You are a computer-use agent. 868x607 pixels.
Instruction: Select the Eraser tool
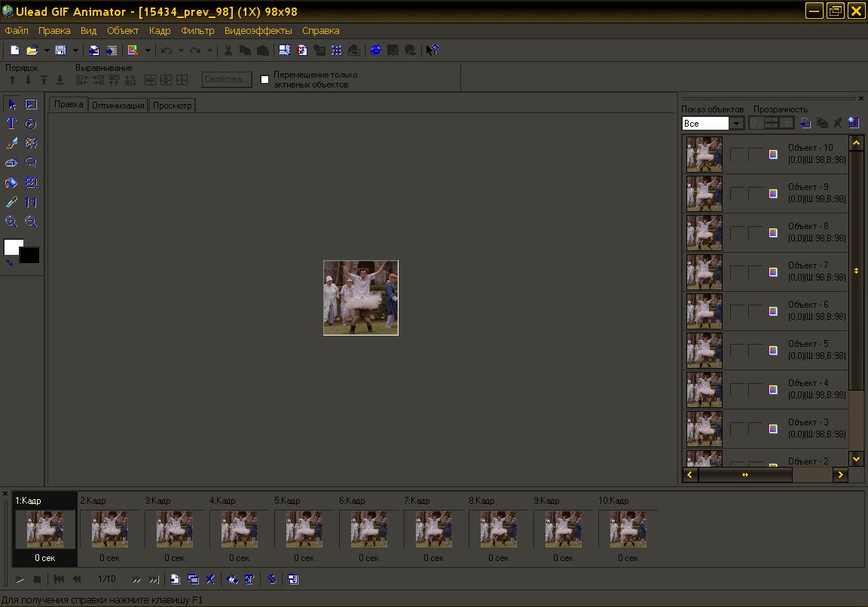(11, 163)
